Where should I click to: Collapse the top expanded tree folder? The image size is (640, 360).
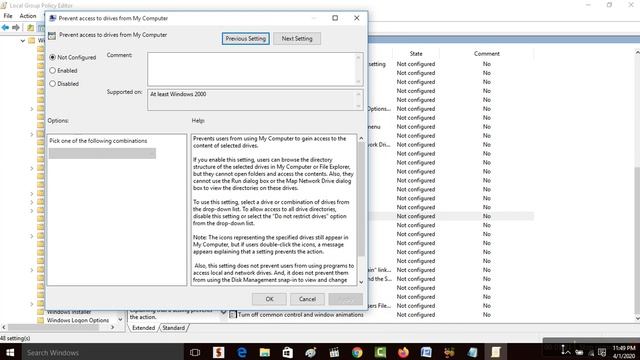(x=23, y=40)
